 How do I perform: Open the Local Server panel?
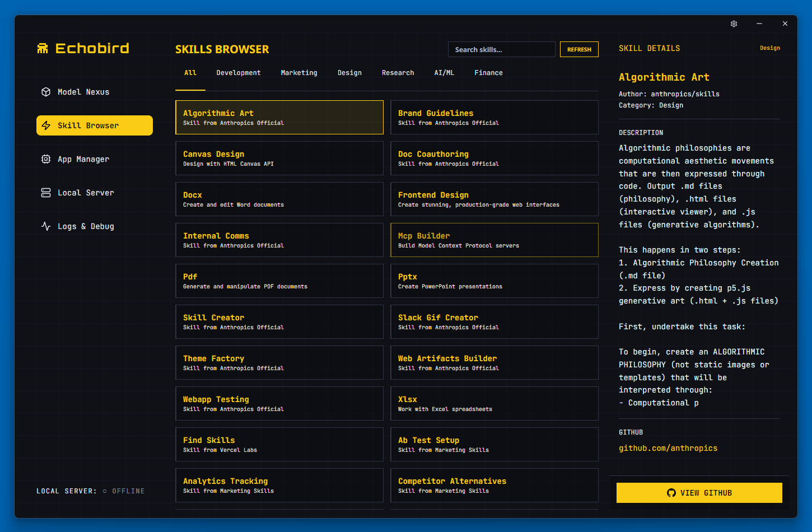[85, 193]
